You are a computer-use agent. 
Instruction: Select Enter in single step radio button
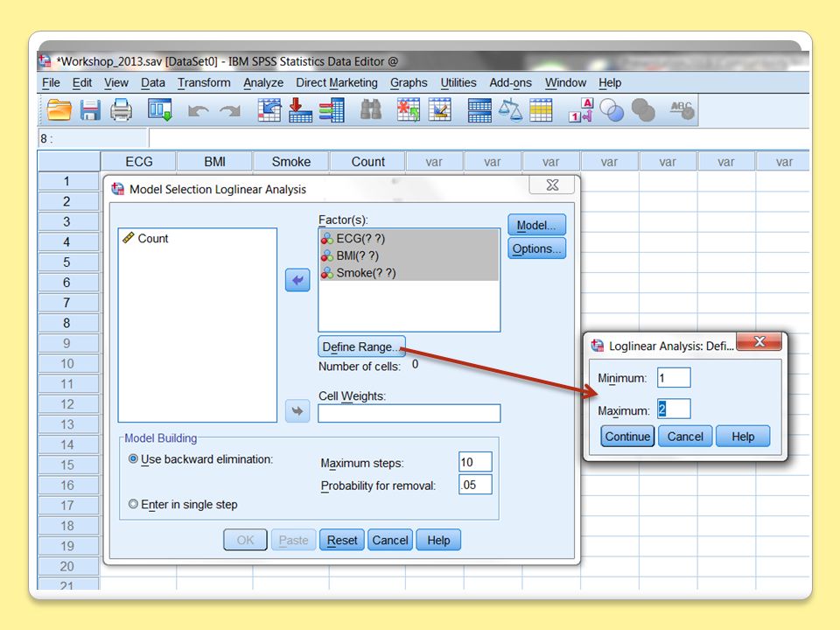(x=133, y=504)
